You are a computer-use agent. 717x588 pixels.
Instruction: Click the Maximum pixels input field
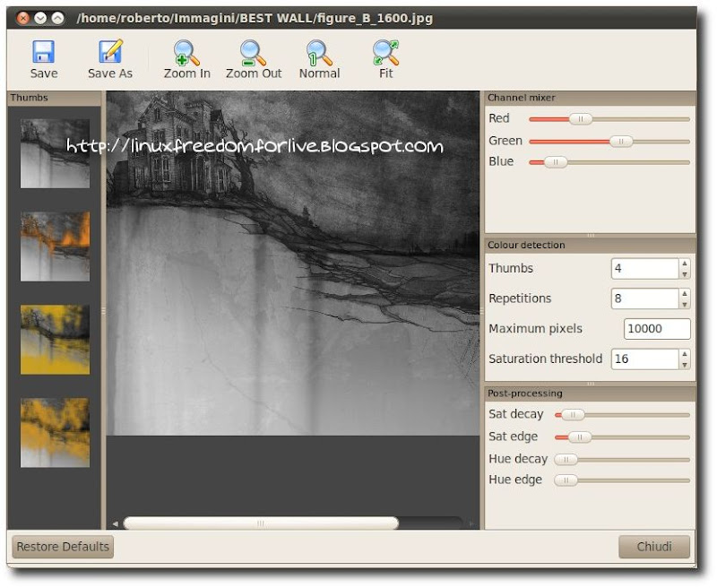(x=657, y=329)
